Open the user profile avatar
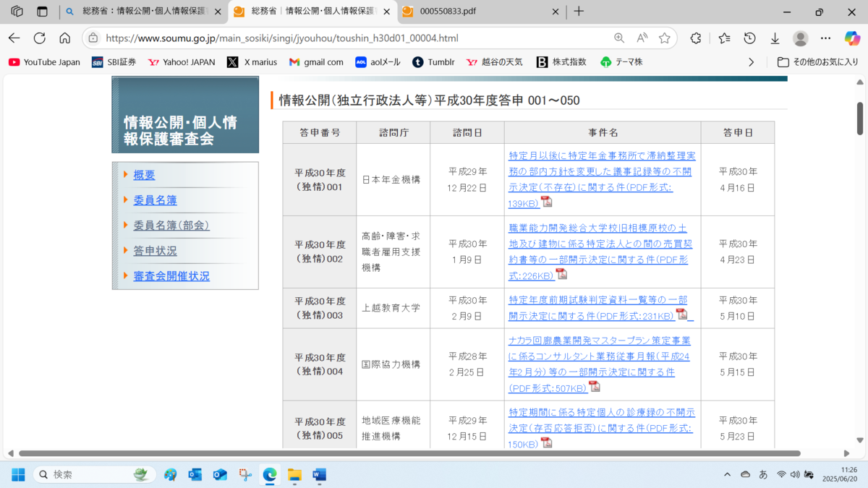Screen dimensions: 868x488 [x=800, y=38]
